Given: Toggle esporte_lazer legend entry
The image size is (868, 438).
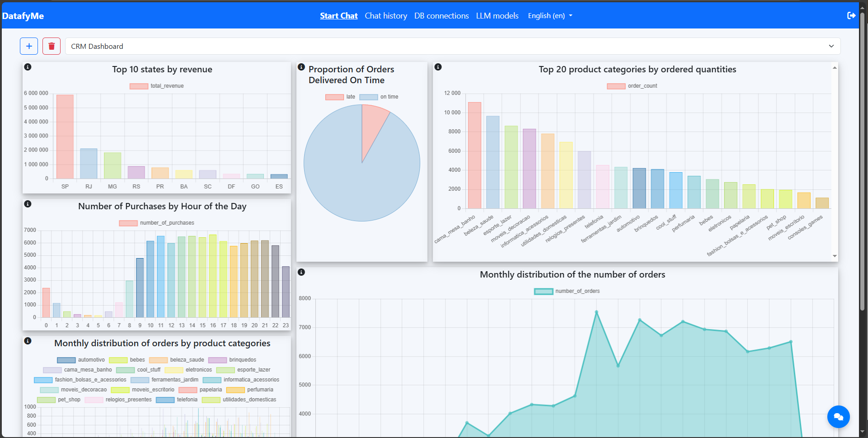Looking at the screenshot, I should click(244, 370).
